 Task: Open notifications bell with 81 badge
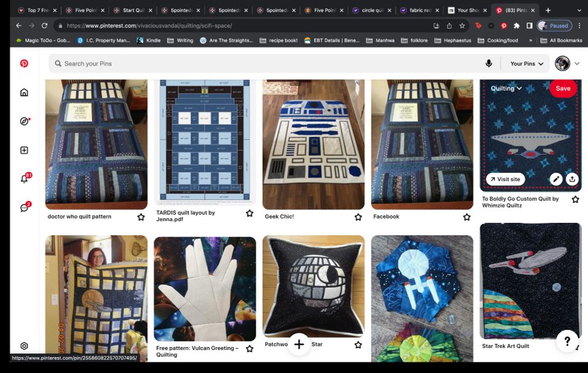[25, 178]
